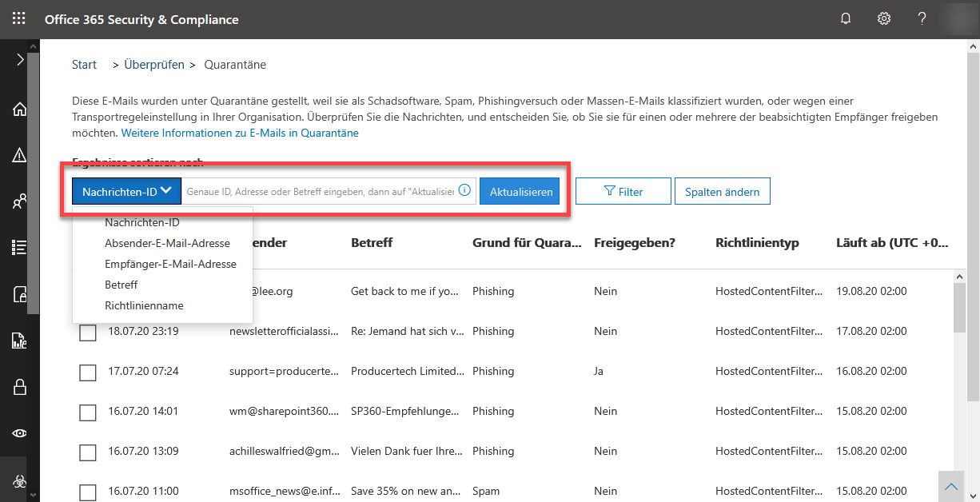Click the eye icon in the sidebar

point(19,433)
